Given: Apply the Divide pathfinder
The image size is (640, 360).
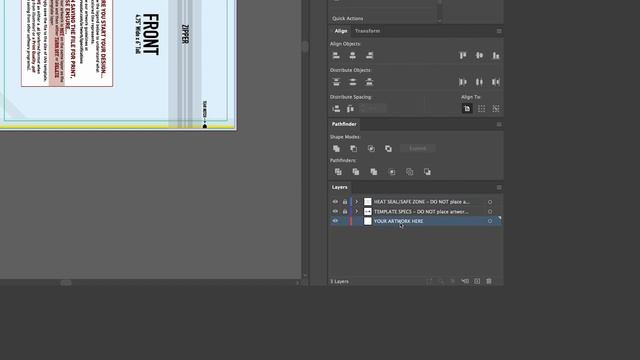Looking at the screenshot, I should click(338, 172).
